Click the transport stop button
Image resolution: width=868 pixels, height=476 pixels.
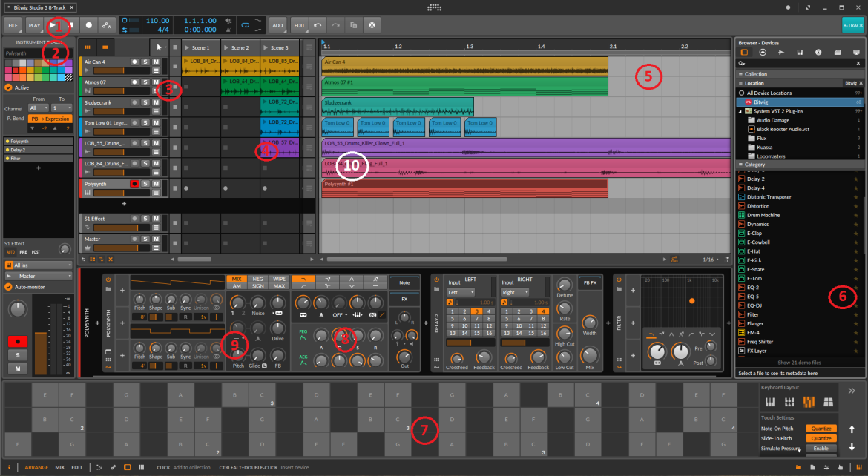pos(71,25)
